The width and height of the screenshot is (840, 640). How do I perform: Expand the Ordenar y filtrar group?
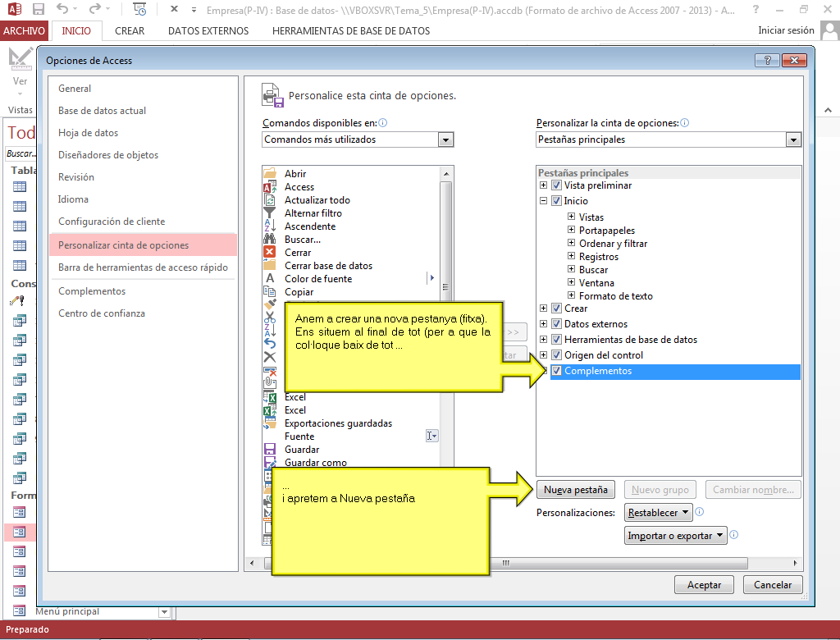pos(571,243)
